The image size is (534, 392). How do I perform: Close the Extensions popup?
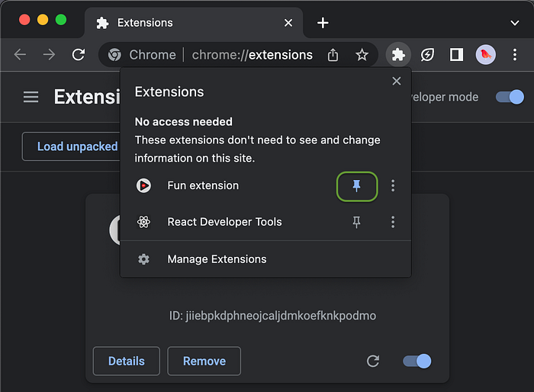click(x=396, y=81)
